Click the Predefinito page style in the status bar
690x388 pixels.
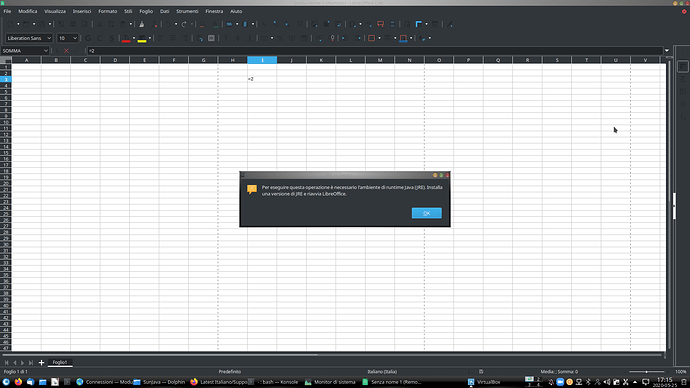click(230, 372)
